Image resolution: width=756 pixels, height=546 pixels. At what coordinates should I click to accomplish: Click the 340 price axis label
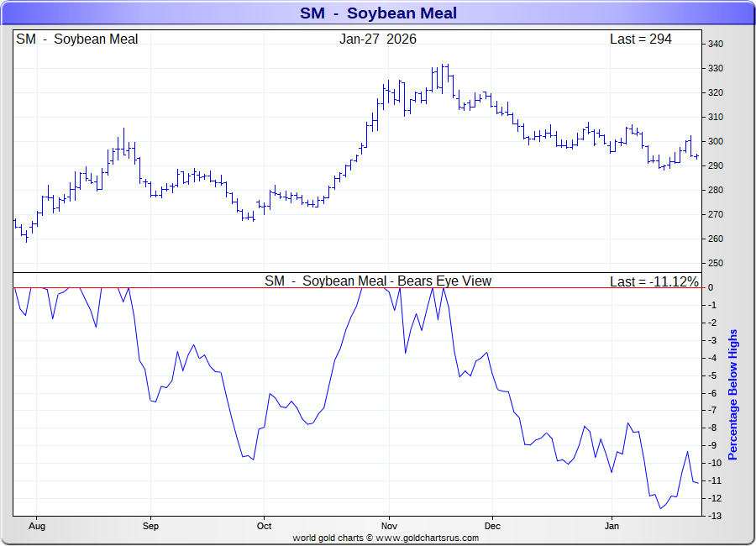tap(716, 44)
